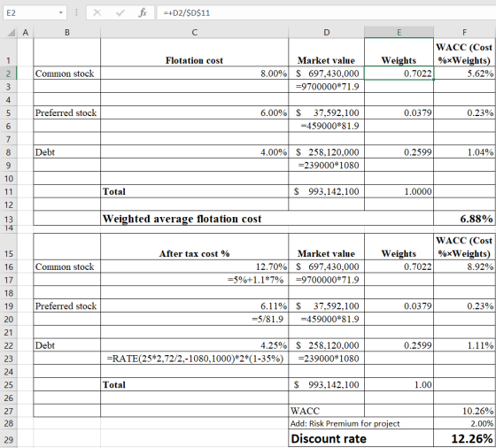This screenshot has width=496, height=448.
Task: Click the RATE formula cell in row 23
Action: [x=194, y=359]
